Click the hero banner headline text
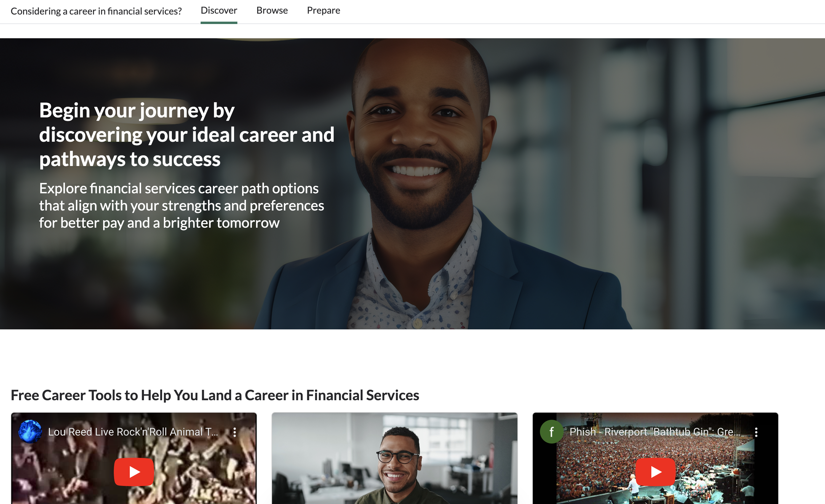Screen dimensions: 825x504 (x=186, y=134)
